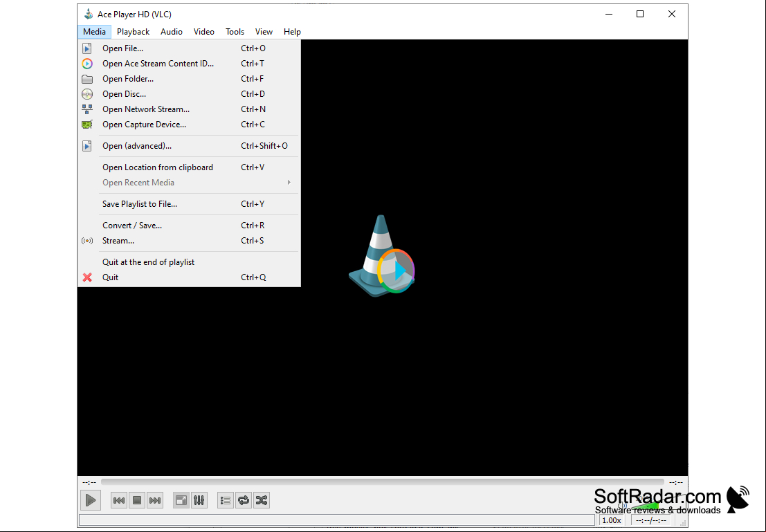Click the disc icon beside Open Disc
766x532 pixels.
(87, 94)
